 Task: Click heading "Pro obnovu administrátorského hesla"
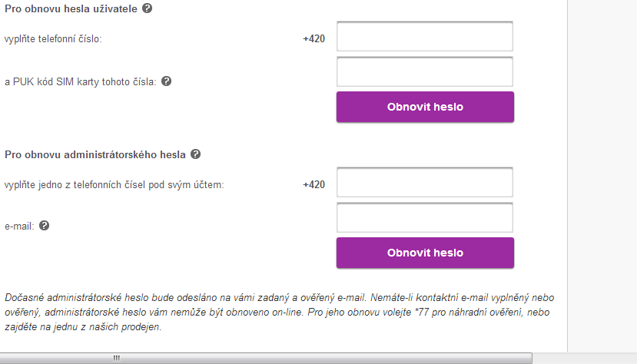(95, 154)
